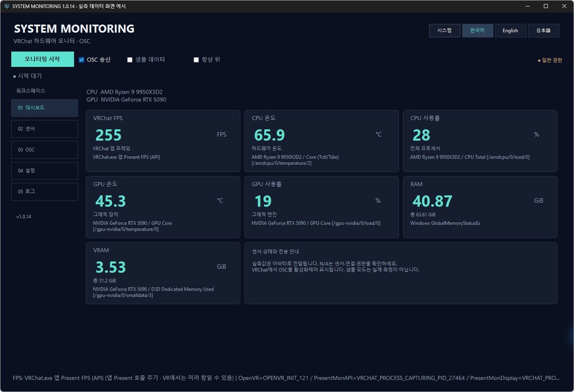Screen dimensions: 574x392
Task: Switch language to 日本語
Action: click(x=544, y=30)
